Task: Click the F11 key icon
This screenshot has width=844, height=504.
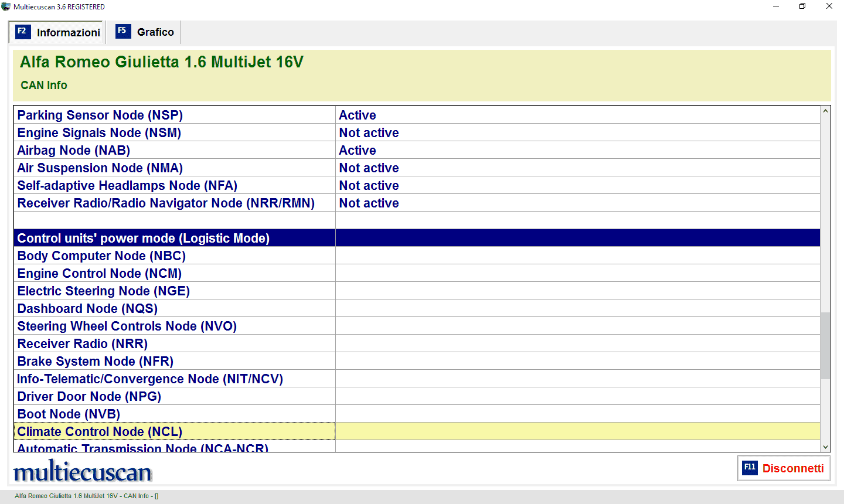Action: pos(750,468)
